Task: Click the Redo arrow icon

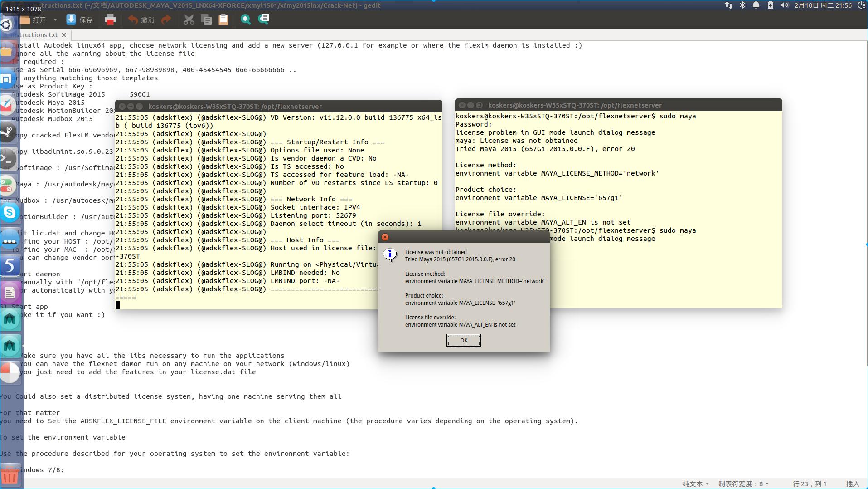Action: (x=166, y=20)
